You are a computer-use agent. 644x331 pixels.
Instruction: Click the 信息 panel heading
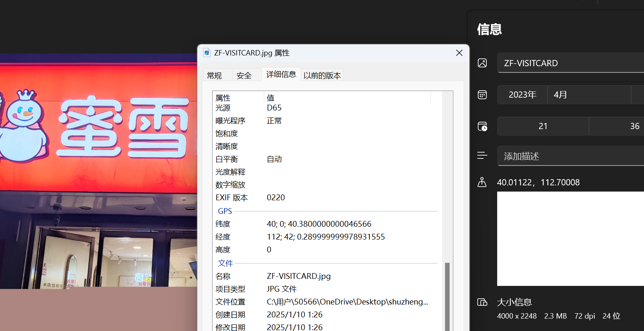tap(489, 29)
